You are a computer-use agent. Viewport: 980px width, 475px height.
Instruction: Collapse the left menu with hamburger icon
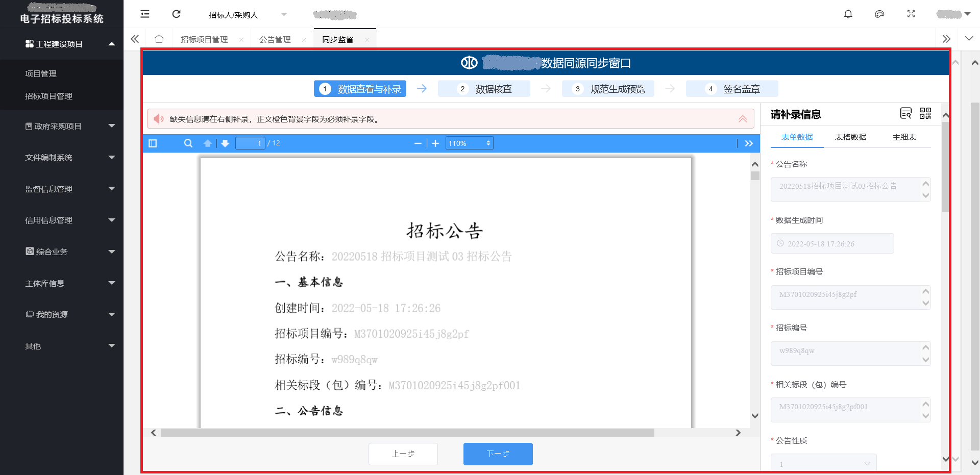[x=145, y=14]
